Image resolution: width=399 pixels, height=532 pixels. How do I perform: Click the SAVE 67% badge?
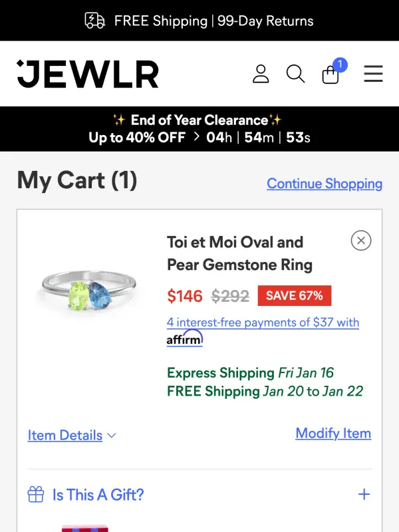tap(294, 295)
